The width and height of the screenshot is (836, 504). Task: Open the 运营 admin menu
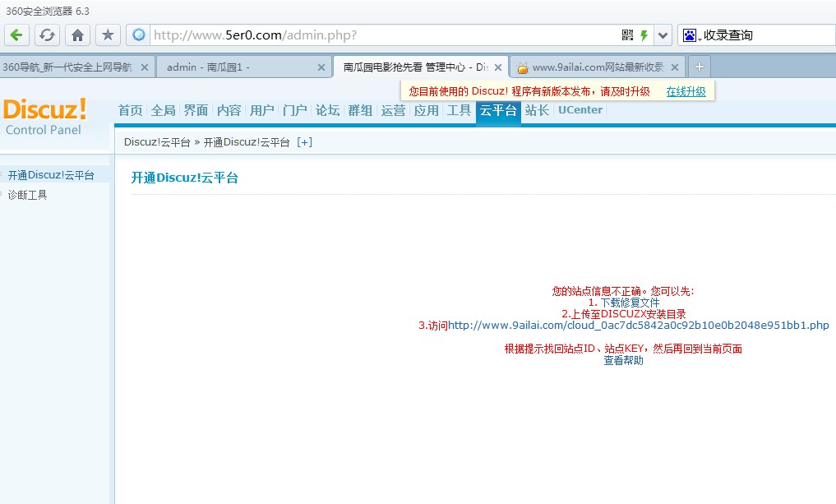(x=394, y=110)
